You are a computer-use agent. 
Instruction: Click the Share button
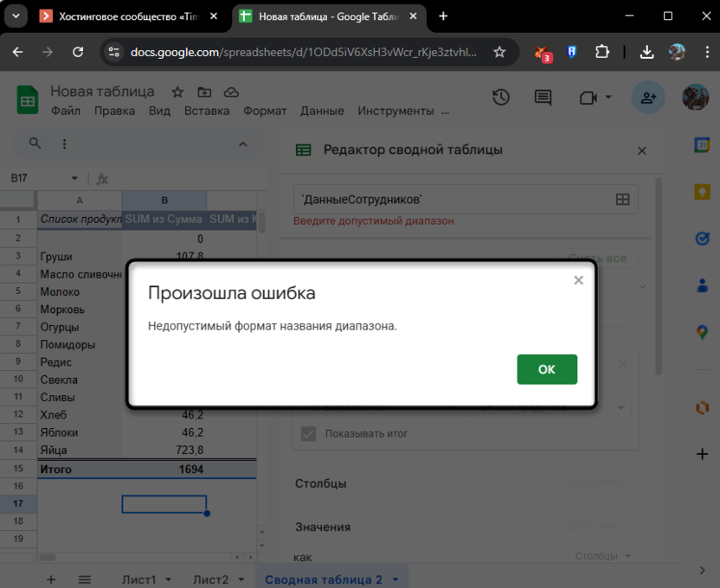pos(648,98)
